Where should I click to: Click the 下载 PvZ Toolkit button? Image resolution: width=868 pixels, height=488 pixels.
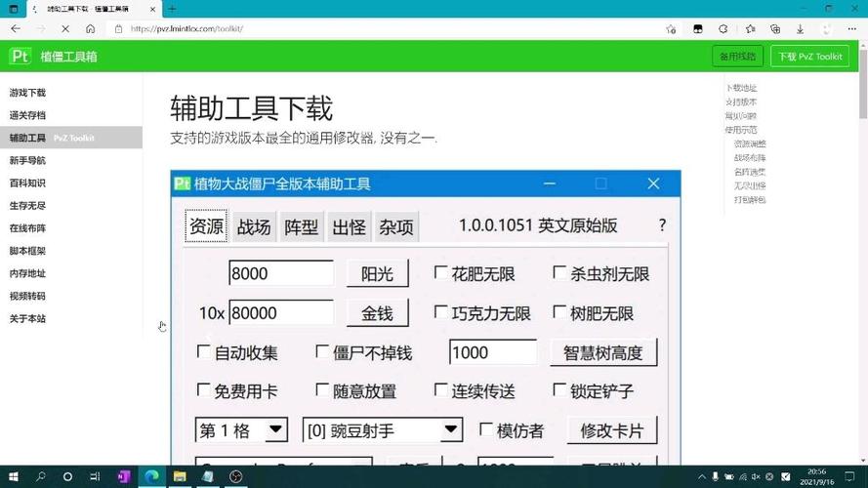tap(809, 57)
